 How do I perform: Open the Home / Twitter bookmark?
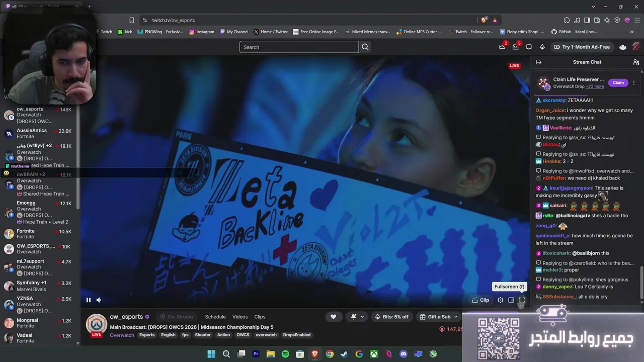271,32
